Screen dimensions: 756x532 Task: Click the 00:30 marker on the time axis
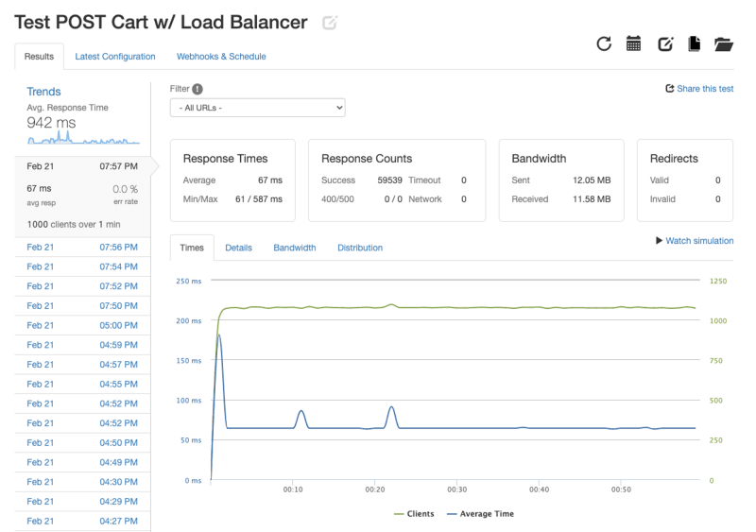[x=456, y=489]
